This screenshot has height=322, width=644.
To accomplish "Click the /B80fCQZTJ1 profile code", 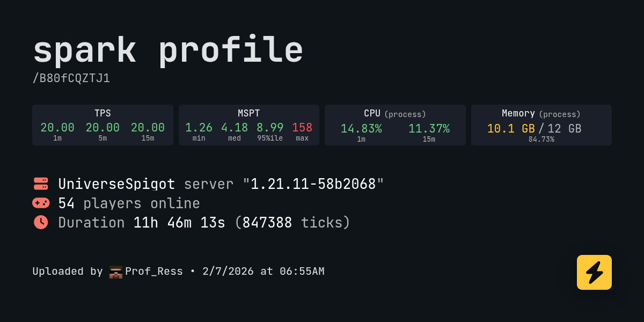I will pos(71,78).
